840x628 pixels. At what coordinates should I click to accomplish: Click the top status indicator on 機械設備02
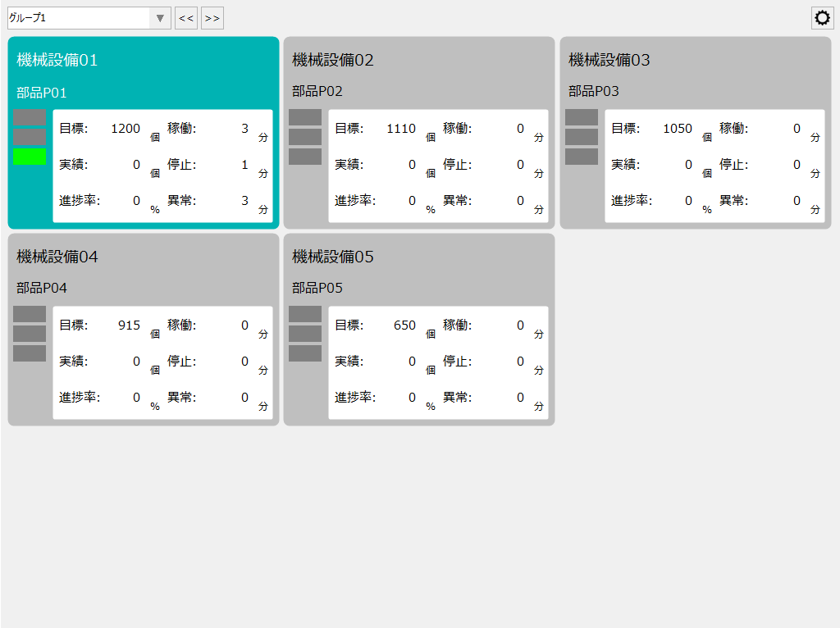pyautogui.click(x=304, y=119)
